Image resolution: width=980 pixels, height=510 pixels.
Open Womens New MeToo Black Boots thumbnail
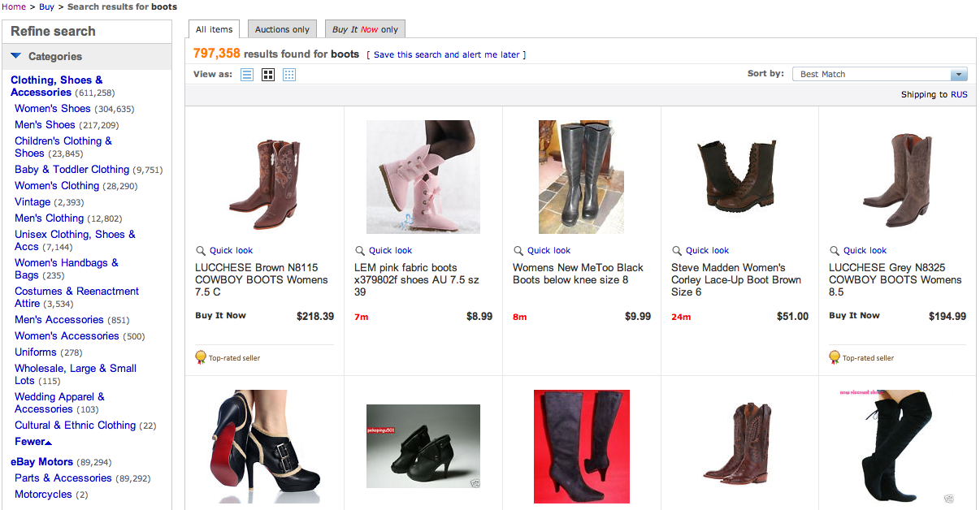[581, 177]
